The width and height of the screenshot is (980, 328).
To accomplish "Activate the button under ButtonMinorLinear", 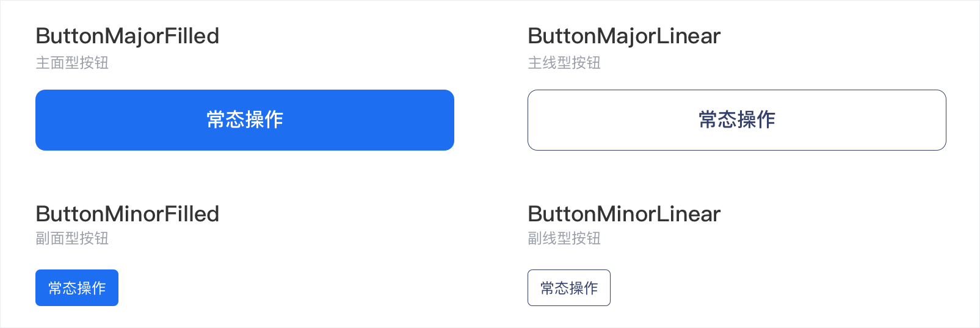I will click(569, 288).
